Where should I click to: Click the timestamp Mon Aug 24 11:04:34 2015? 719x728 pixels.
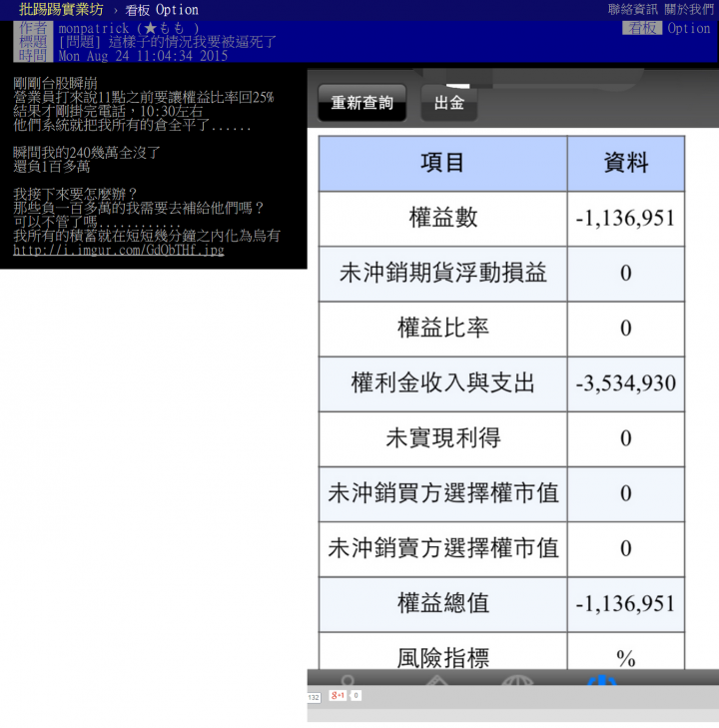tap(143, 56)
